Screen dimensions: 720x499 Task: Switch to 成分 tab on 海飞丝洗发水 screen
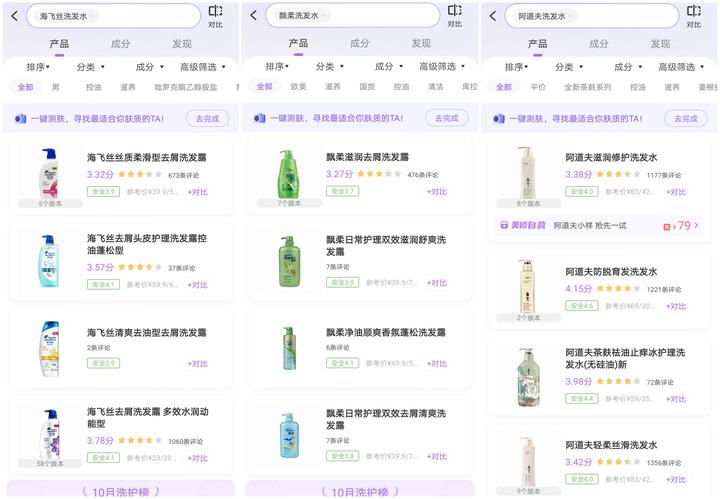click(120, 44)
